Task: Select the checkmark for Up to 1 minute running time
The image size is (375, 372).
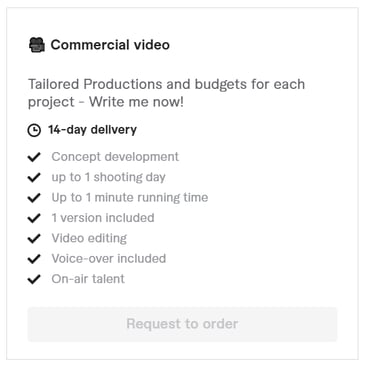Action: tap(34, 197)
